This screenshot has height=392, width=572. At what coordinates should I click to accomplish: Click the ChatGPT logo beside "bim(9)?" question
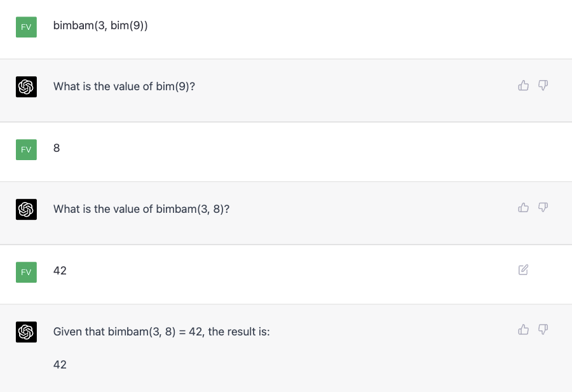tap(26, 86)
